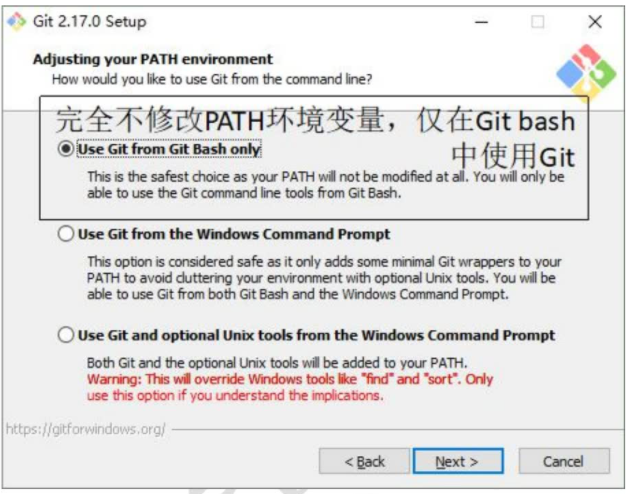Click the red warning text about overriding Windows tools
Image resolution: width=632 pixels, height=494 pixels.
click(290, 387)
